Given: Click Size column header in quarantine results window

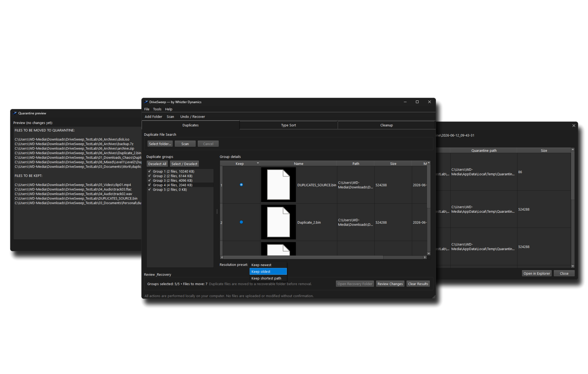Looking at the screenshot, I should pos(544,150).
